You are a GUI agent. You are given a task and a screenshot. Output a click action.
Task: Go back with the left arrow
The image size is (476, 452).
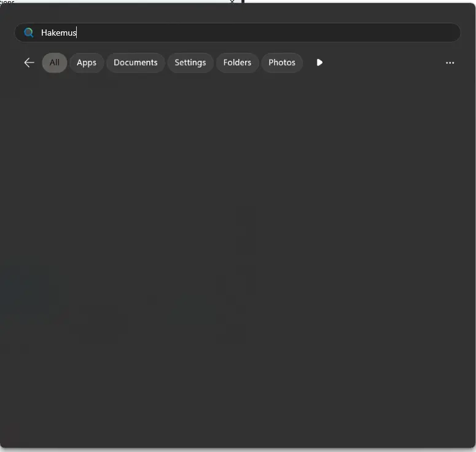(x=29, y=63)
